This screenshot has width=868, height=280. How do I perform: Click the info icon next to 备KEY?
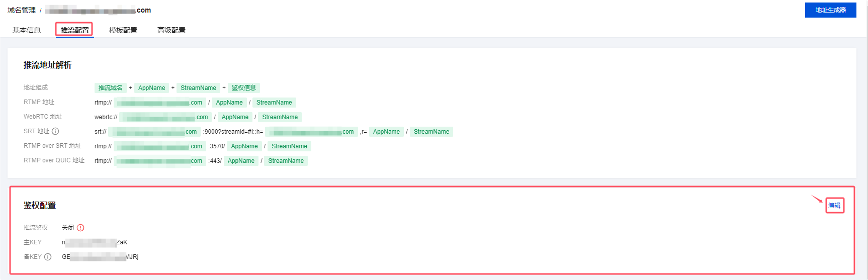click(48, 257)
